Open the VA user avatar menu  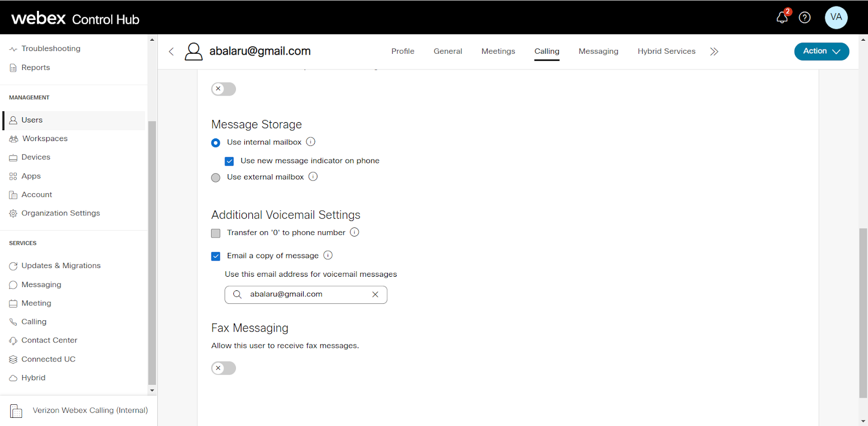[836, 17]
